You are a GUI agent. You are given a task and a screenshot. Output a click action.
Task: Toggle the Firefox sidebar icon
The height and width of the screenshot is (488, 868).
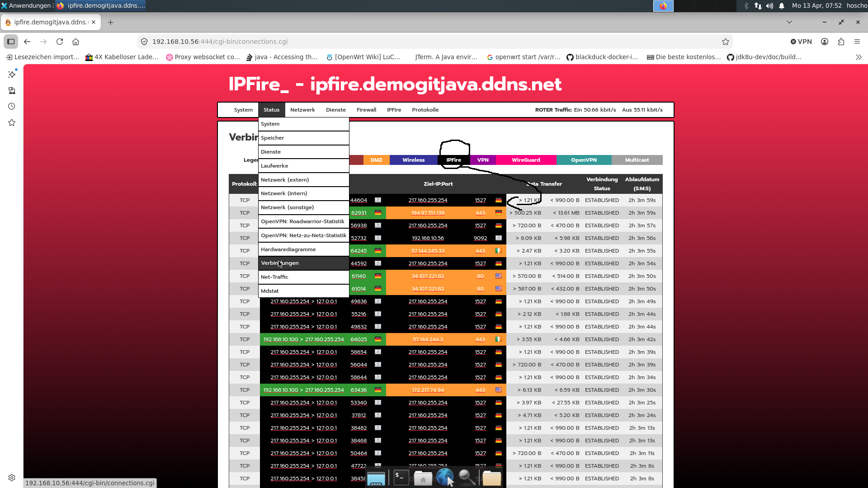(x=11, y=42)
